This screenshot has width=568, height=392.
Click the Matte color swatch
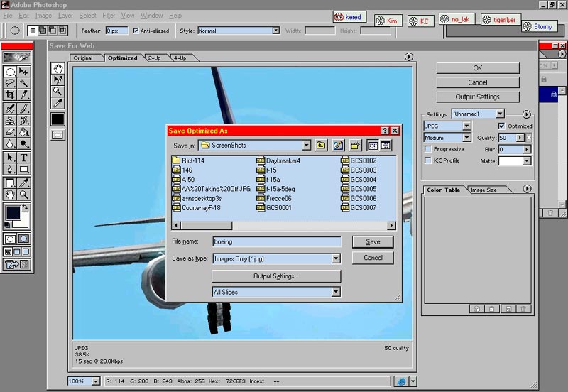510,161
